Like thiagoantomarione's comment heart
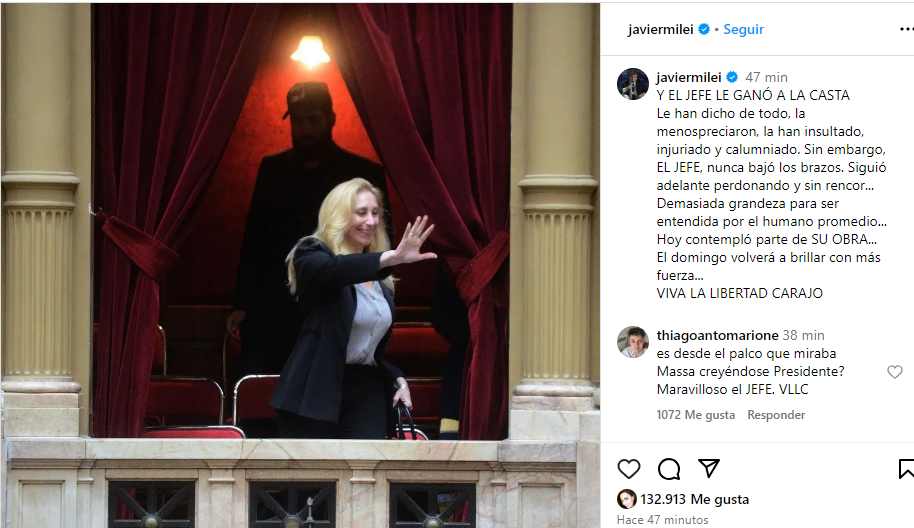This screenshot has height=528, width=914. [x=895, y=372]
